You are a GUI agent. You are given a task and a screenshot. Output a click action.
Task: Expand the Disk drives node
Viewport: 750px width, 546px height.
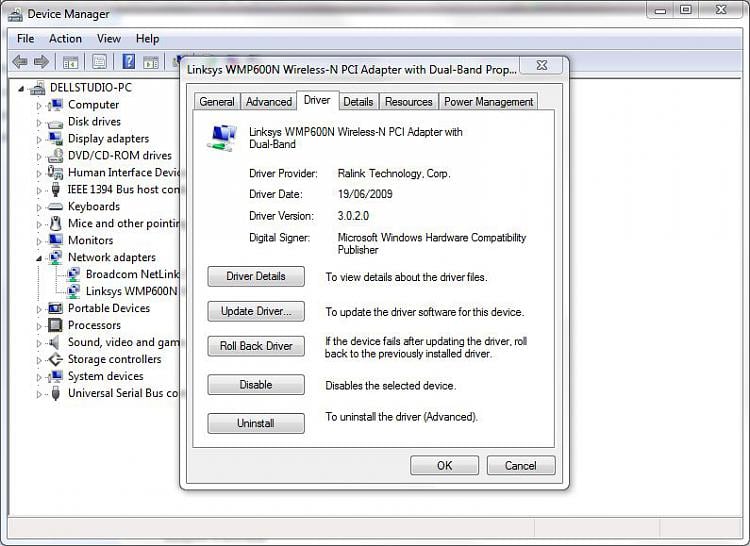pos(39,122)
